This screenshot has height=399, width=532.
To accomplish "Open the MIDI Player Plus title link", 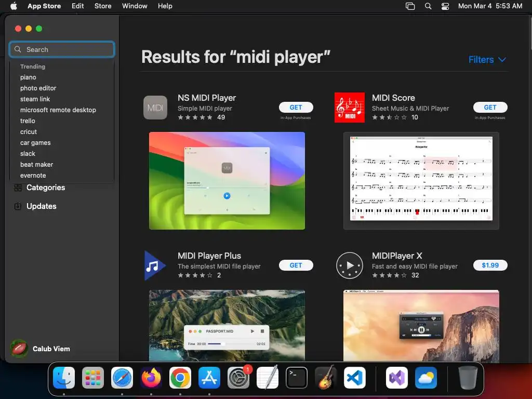I will [x=209, y=256].
